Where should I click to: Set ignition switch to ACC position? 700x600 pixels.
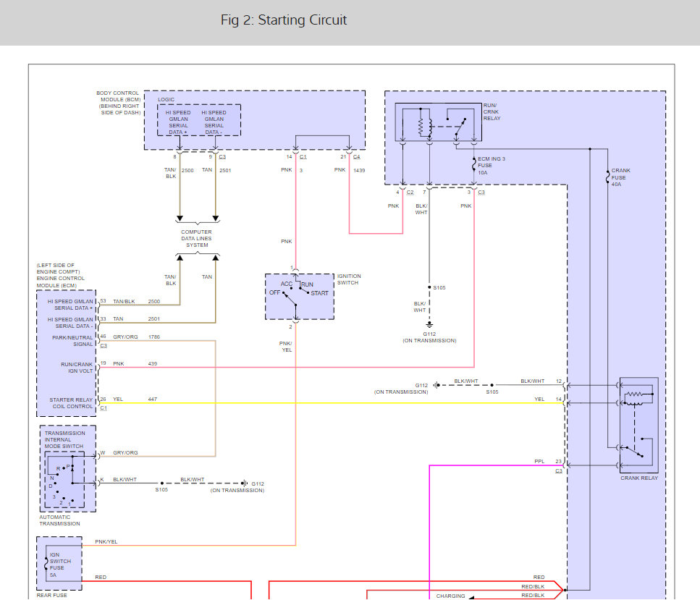(291, 288)
